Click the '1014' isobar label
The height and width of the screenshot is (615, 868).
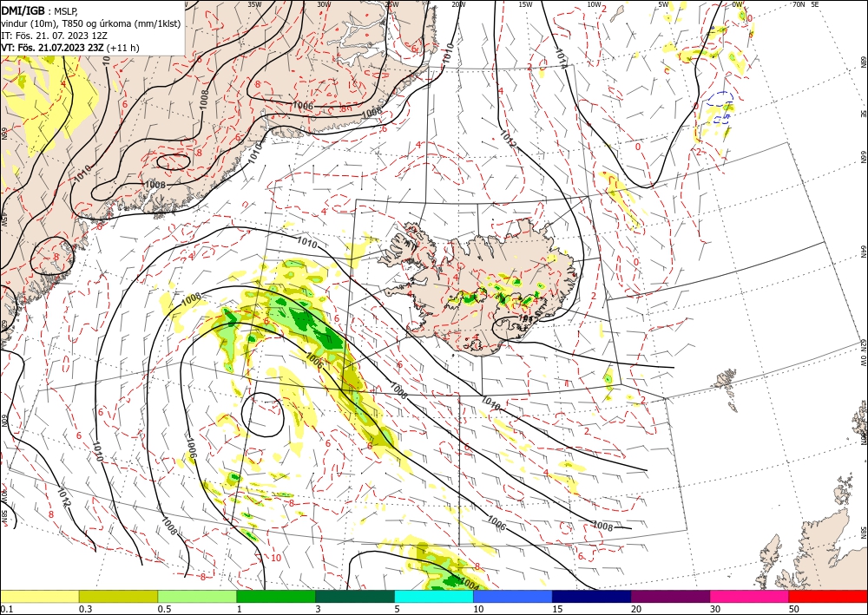560,59
